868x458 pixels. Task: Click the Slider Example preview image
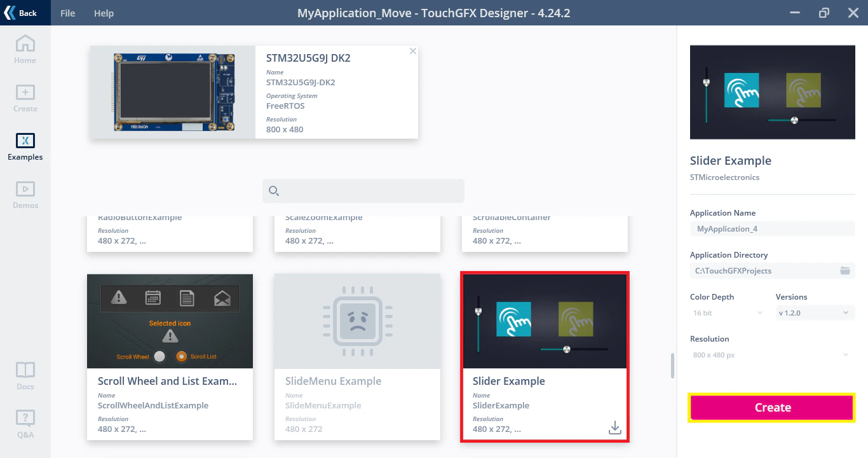[772, 92]
